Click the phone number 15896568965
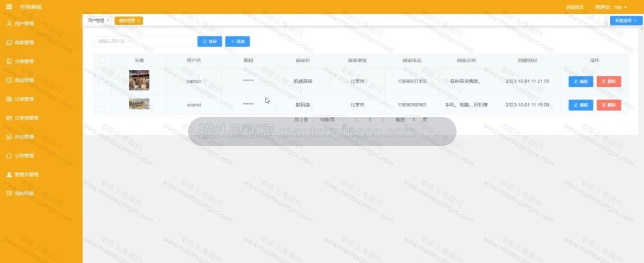644x263 pixels. [412, 105]
